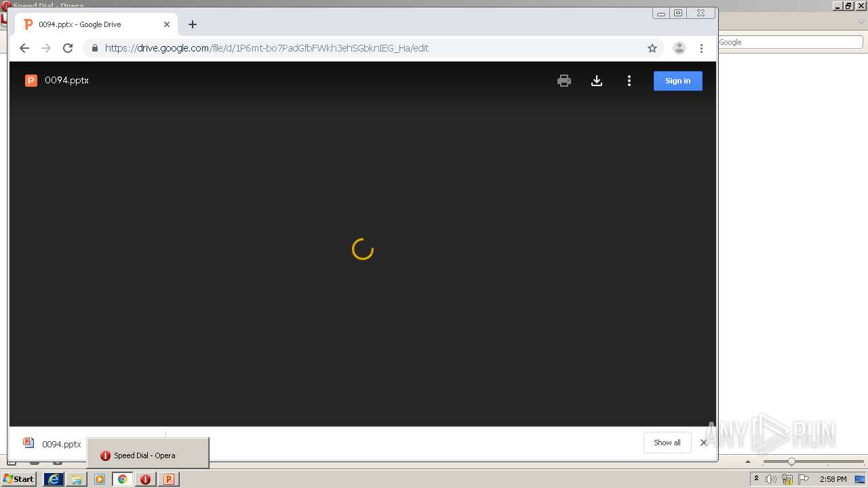Maximize the Chrome window

coord(678,13)
